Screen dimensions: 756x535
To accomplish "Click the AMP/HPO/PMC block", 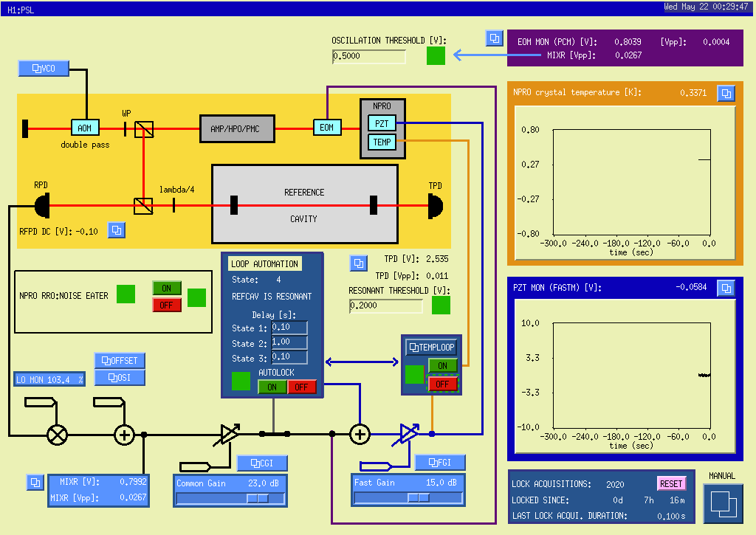I will pos(237,128).
